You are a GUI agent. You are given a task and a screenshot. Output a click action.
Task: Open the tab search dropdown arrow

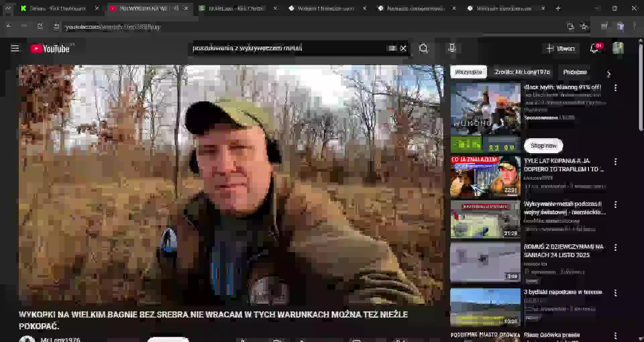pyautogui.click(x=8, y=9)
